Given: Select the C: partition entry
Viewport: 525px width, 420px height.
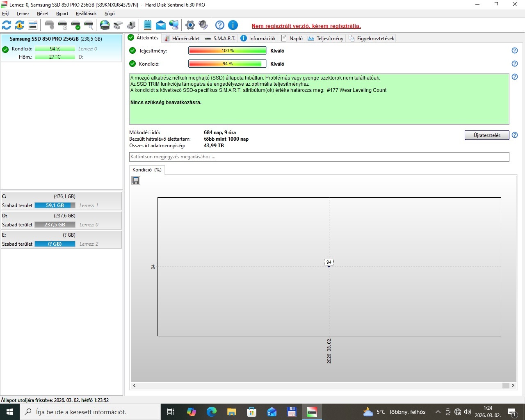Looking at the screenshot, I should point(61,201).
